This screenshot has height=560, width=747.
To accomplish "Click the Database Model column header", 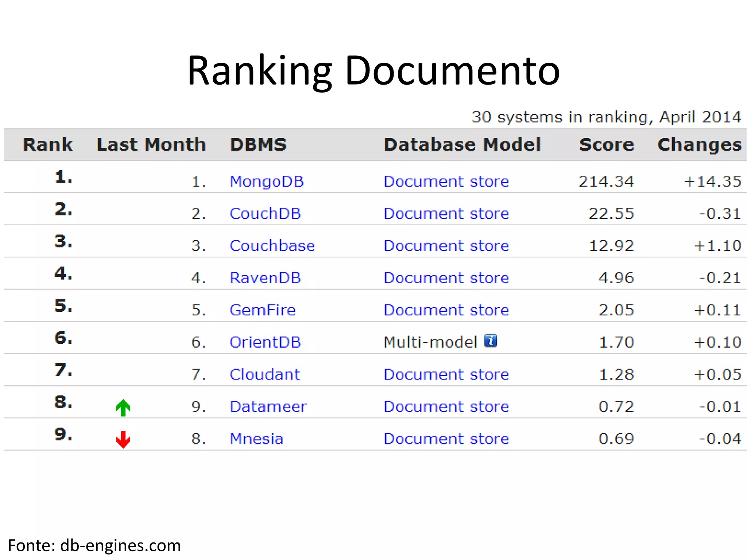I will (x=462, y=144).
